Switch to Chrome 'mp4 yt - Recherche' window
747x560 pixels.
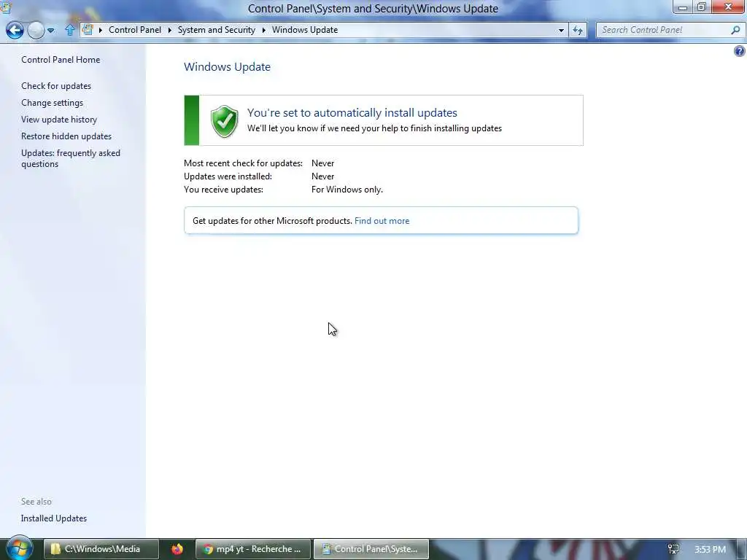pos(253,549)
